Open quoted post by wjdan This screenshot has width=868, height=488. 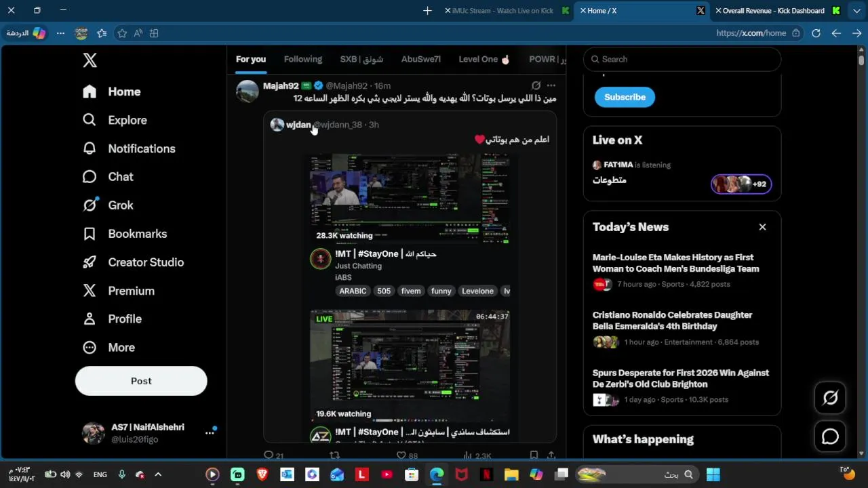[410, 278]
